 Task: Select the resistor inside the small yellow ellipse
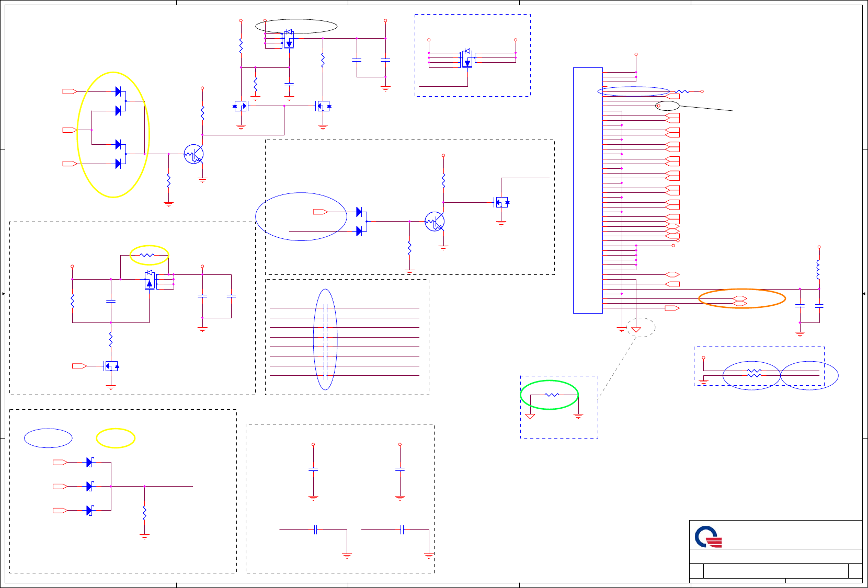tap(147, 256)
